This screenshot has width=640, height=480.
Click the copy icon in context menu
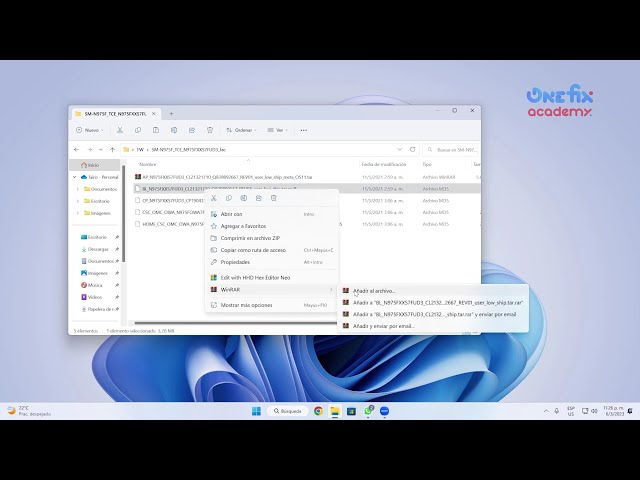(229, 198)
